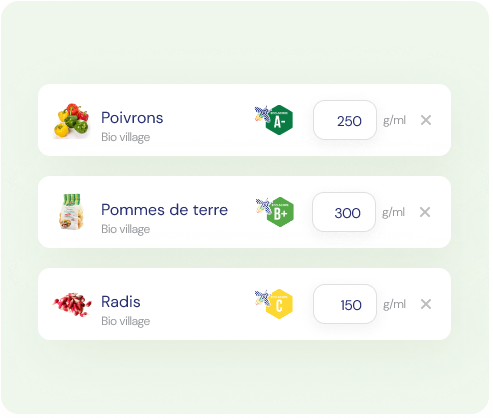This screenshot has width=493, height=418.
Task: Click Bio village under Pommes de terre
Action: pos(126,229)
